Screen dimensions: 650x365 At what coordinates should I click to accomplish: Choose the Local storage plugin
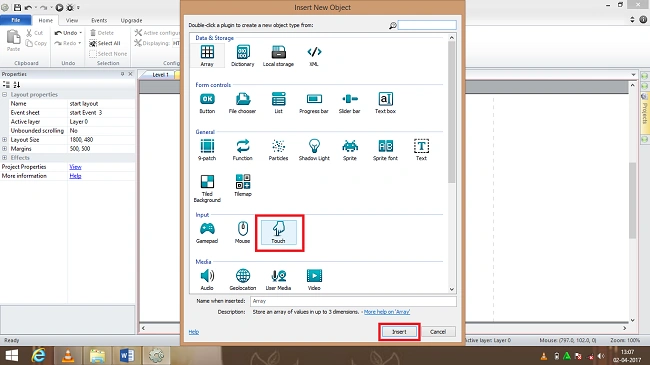(x=278, y=56)
